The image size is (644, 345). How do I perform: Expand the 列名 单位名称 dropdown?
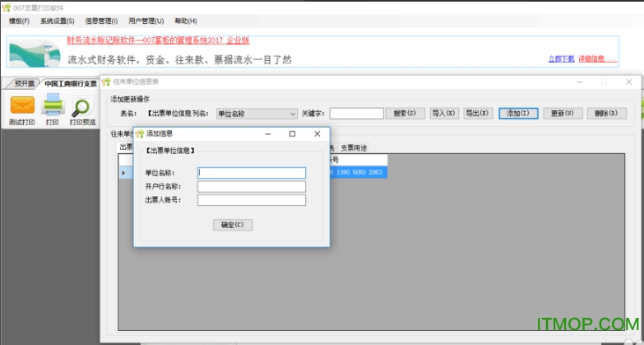tap(292, 114)
